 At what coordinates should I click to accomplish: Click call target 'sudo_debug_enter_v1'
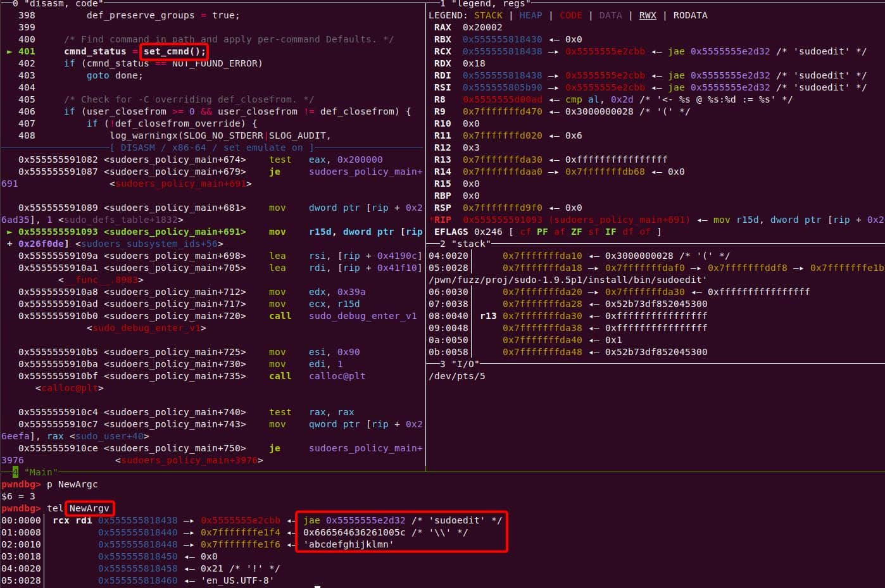point(363,316)
